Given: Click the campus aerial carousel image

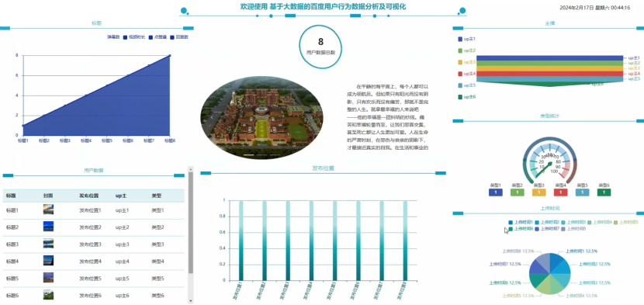Looking at the screenshot, I should coord(261,116).
